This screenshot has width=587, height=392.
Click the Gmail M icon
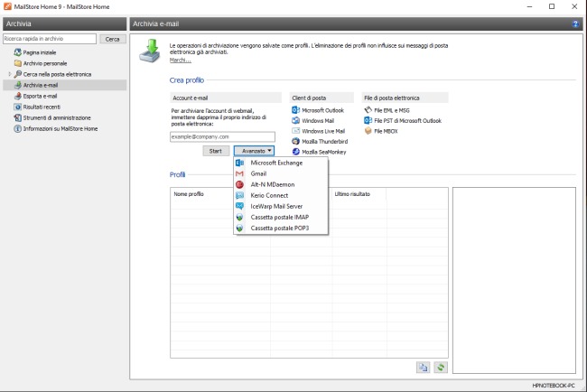tap(239, 173)
